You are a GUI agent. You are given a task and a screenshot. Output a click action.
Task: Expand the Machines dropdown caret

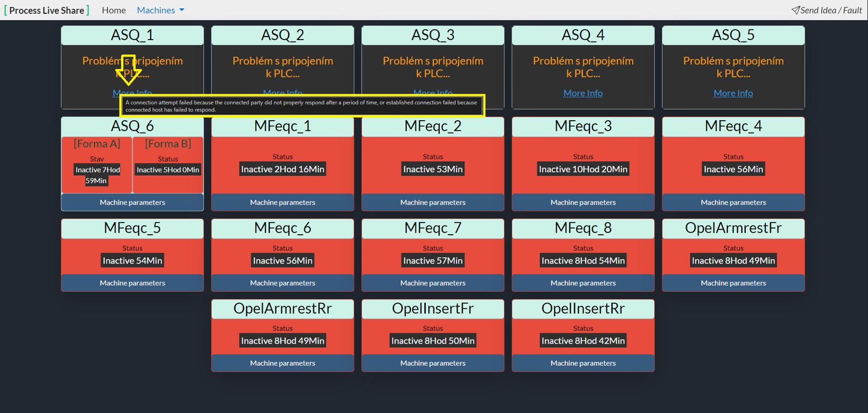[182, 10]
